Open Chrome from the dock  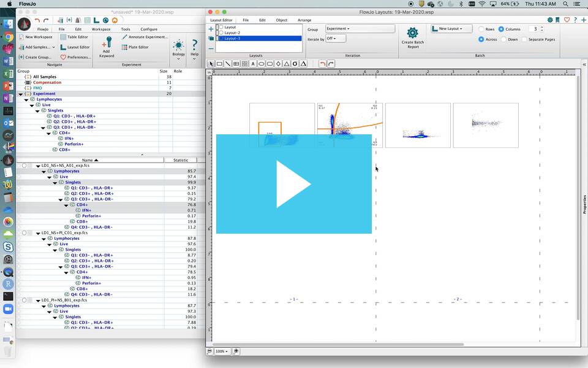coord(8,37)
